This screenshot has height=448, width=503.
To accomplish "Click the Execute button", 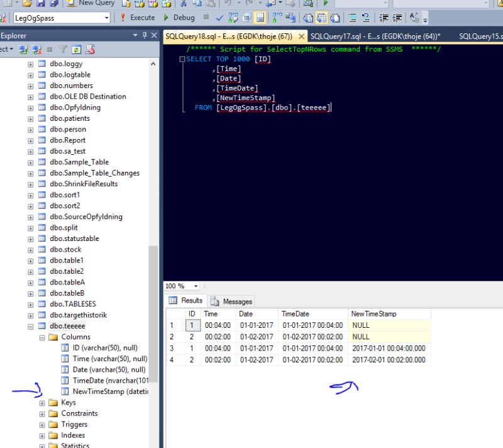I will coord(141,18).
